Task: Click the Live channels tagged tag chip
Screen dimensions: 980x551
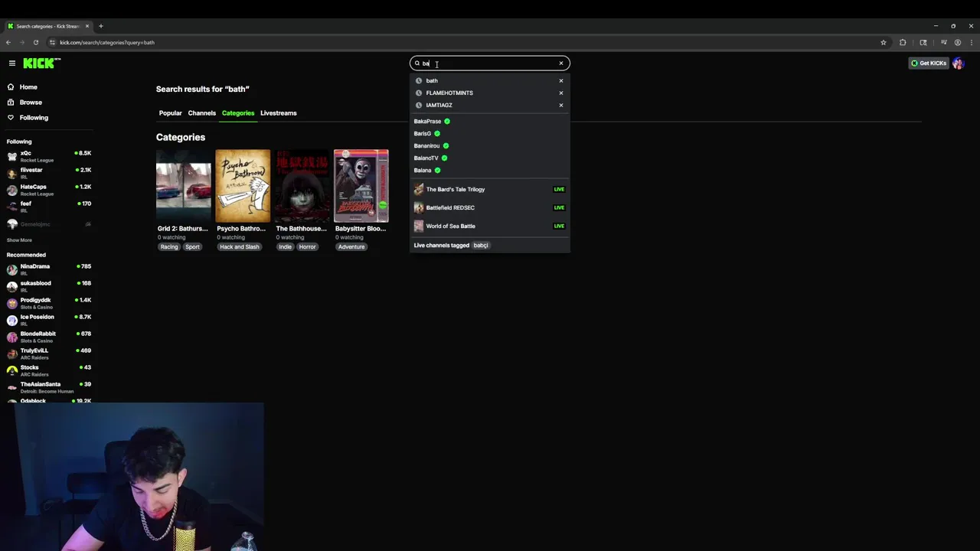Action: click(x=481, y=246)
